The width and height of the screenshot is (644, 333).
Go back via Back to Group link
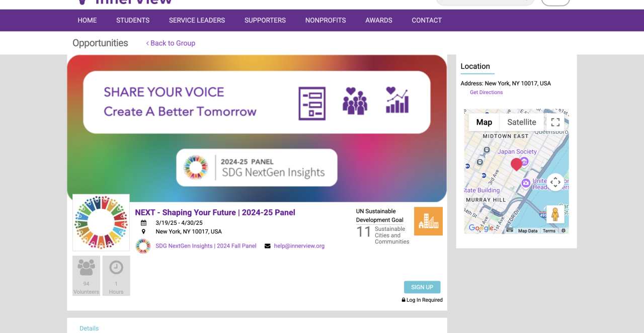pyautogui.click(x=171, y=43)
